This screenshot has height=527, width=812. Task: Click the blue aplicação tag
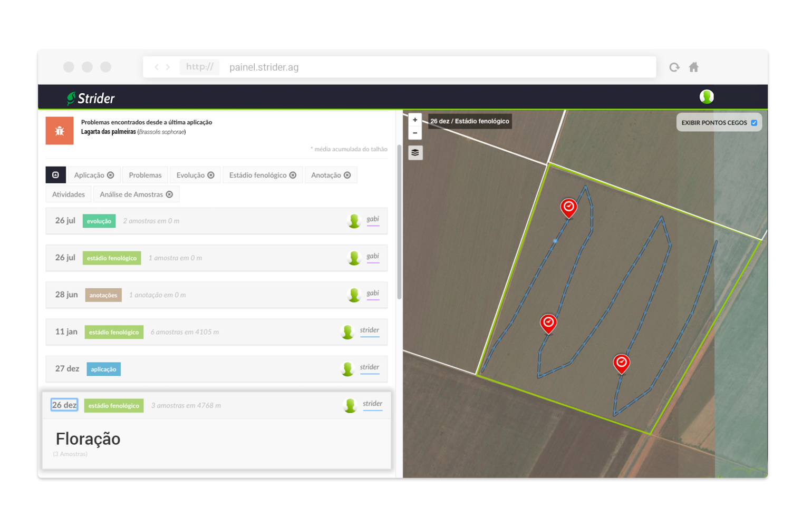[103, 369]
